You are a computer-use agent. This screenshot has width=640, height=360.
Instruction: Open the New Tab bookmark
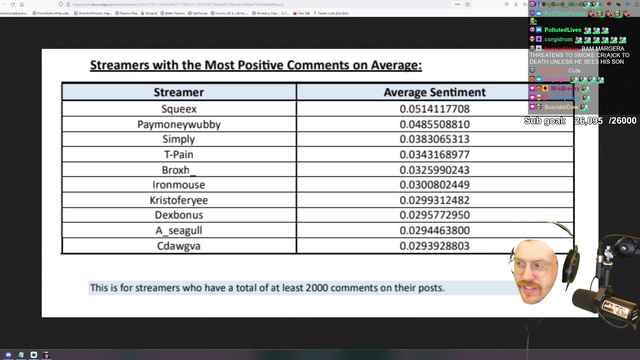pos(301,13)
